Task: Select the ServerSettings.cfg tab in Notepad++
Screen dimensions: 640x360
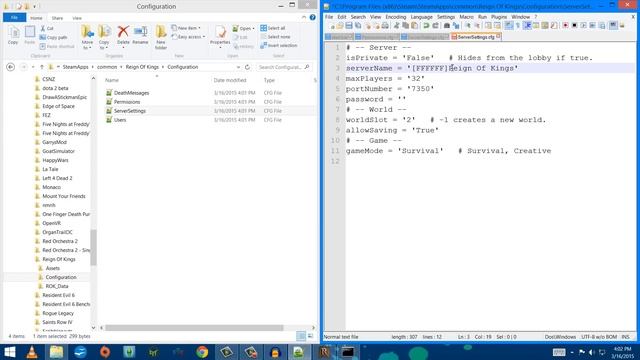Action: click(x=476, y=37)
